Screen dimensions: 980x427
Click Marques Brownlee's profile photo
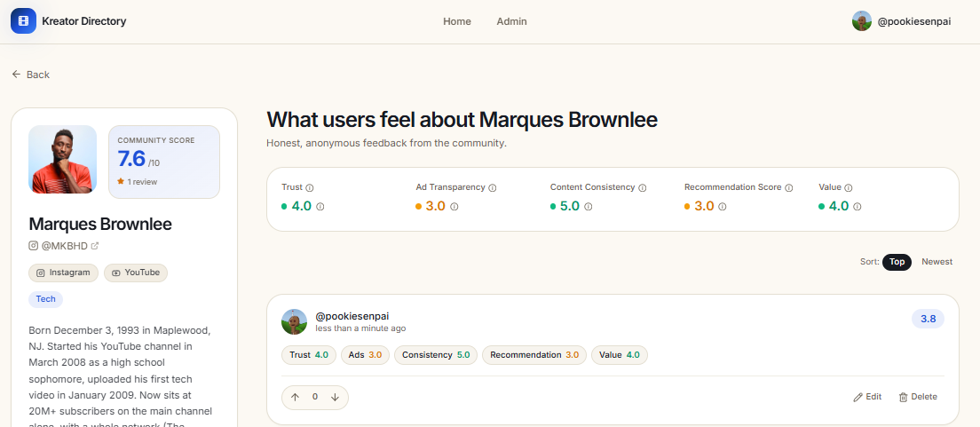62,160
